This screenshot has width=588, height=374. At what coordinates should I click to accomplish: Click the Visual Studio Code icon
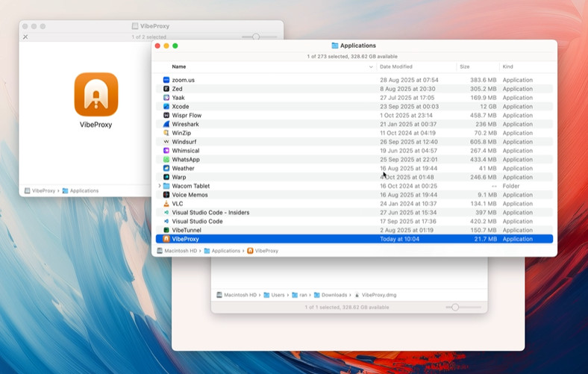(x=166, y=221)
